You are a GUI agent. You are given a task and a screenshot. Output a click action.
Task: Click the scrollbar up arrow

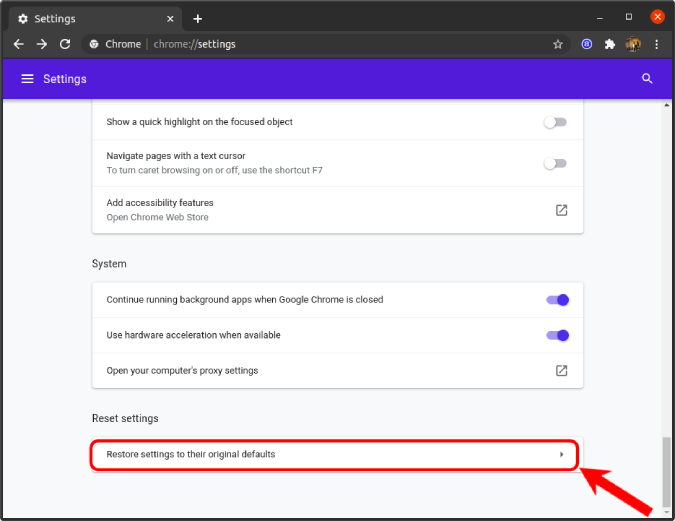click(x=666, y=105)
